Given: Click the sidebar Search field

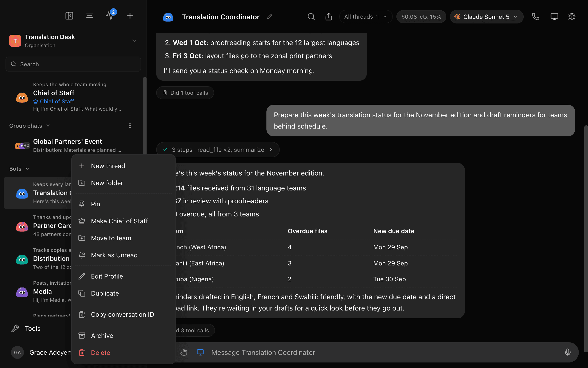Looking at the screenshot, I should (73, 64).
